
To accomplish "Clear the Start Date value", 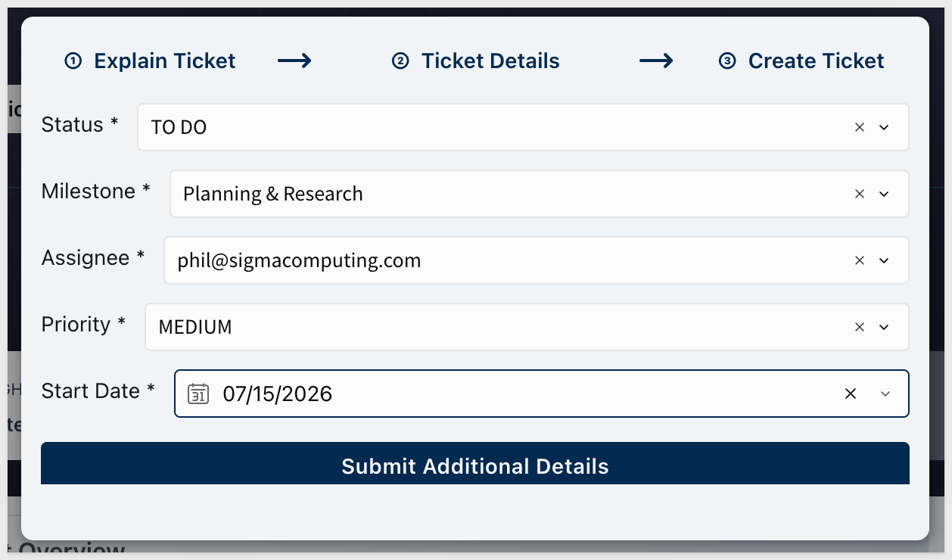I will tap(851, 394).
